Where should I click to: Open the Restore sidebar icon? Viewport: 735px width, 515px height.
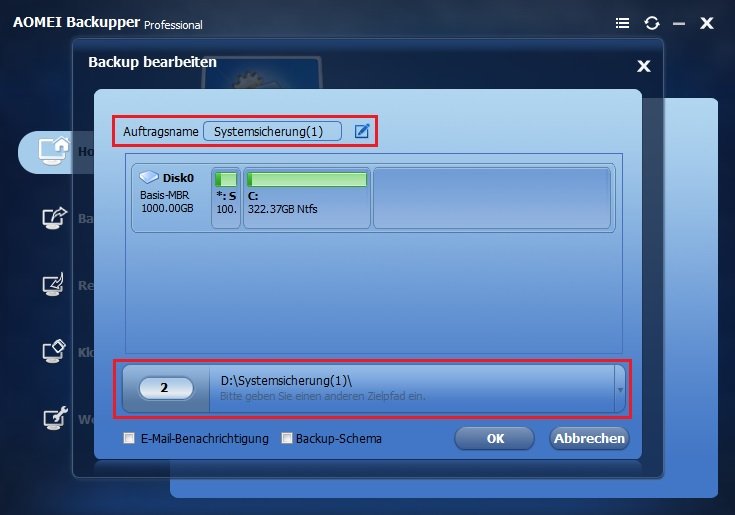click(53, 284)
